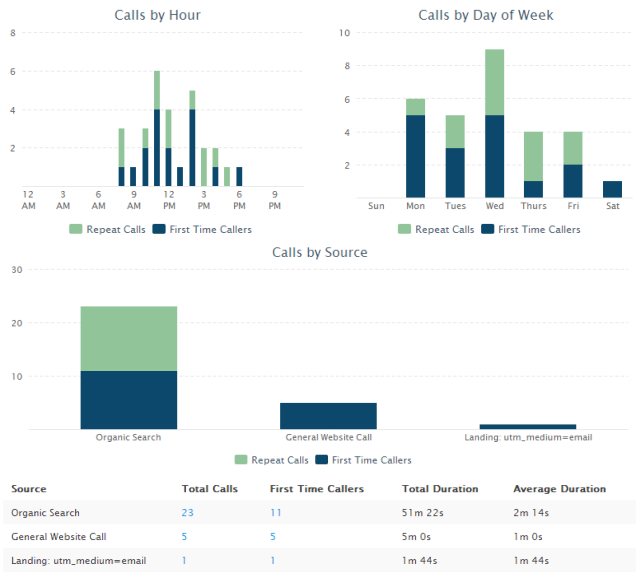Toggle First Time Callers legend in Calls by Source
This screenshot has width=640, height=575.
click(363, 460)
